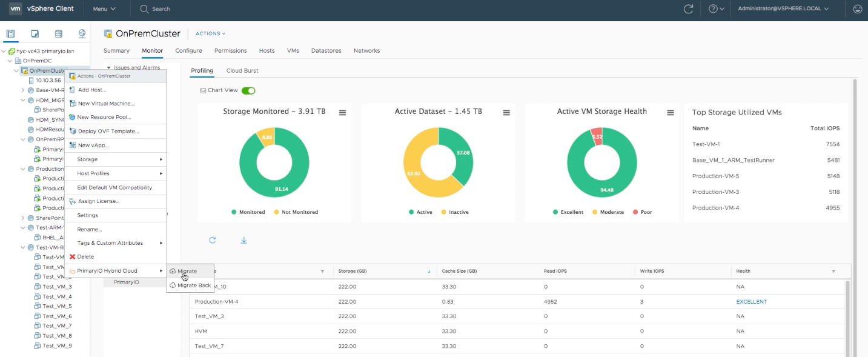This screenshot has height=357, width=868.
Task: Open the Host Profiles submenu
Action: coord(116,173)
